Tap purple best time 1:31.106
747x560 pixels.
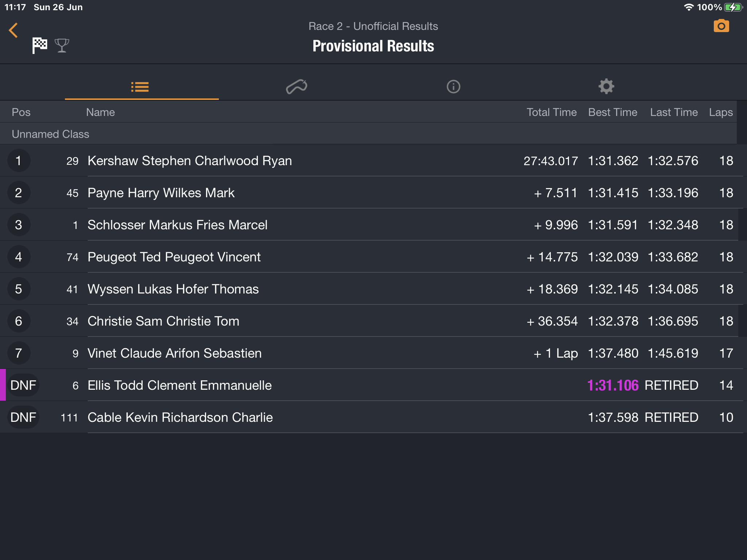pyautogui.click(x=613, y=385)
